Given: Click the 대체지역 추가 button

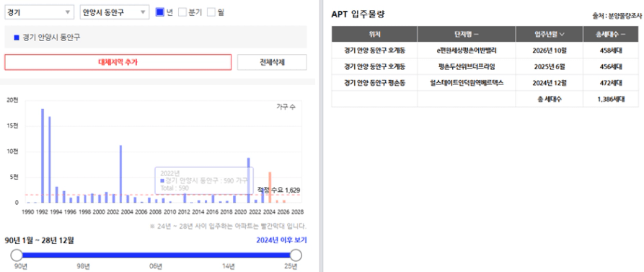Looking at the screenshot, I should coord(118,63).
